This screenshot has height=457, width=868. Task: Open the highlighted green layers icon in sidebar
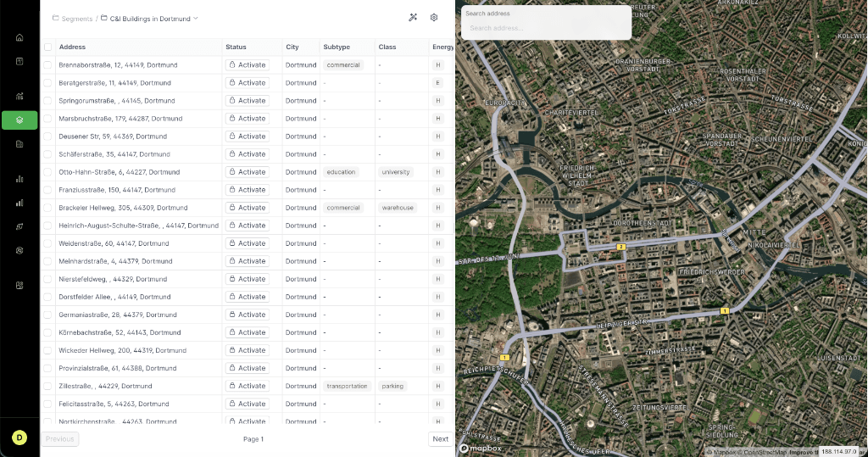pyautogui.click(x=19, y=120)
